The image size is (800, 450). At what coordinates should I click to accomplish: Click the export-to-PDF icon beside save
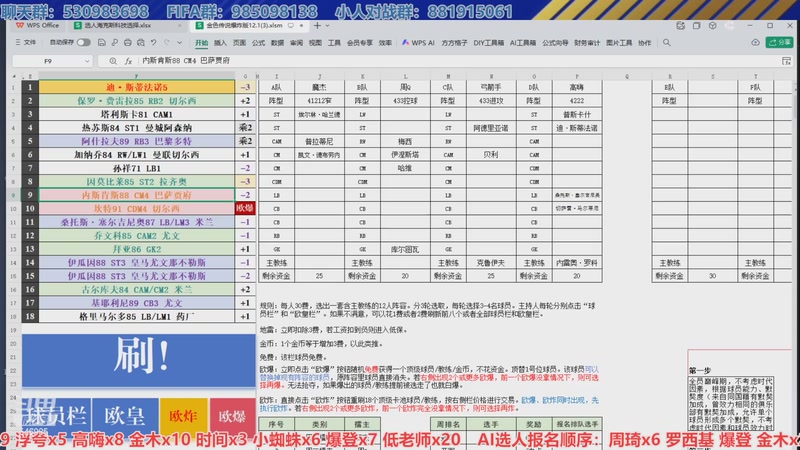pyautogui.click(x=115, y=43)
